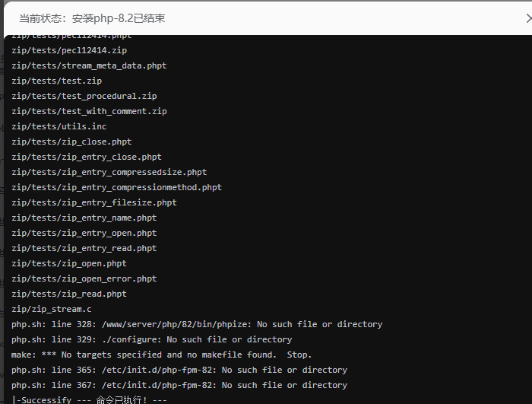Select the zip_entry_compressedsize.phpt line
The image size is (532, 404).
pyautogui.click(x=109, y=172)
